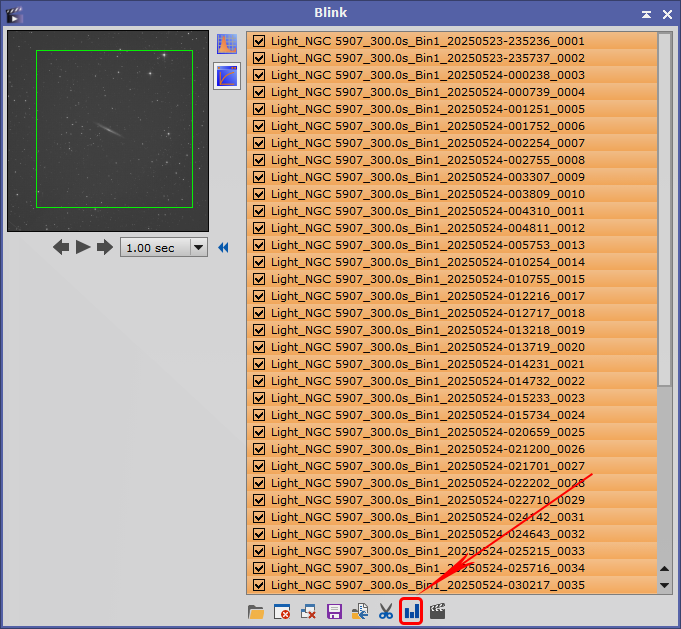Select row ending 20250524-021200_0026
This screenshot has height=629, width=681.
[x=452, y=449]
